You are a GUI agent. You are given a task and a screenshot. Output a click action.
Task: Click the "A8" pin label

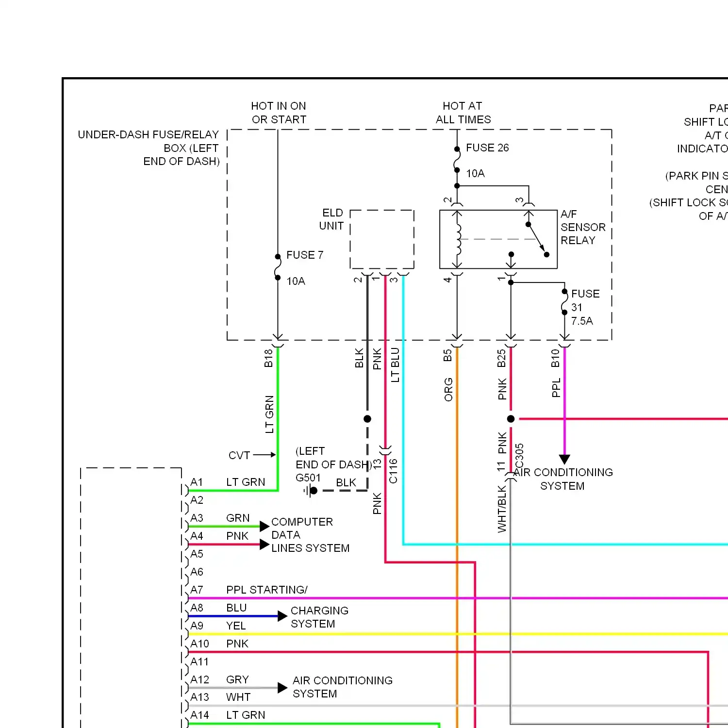[x=197, y=608]
